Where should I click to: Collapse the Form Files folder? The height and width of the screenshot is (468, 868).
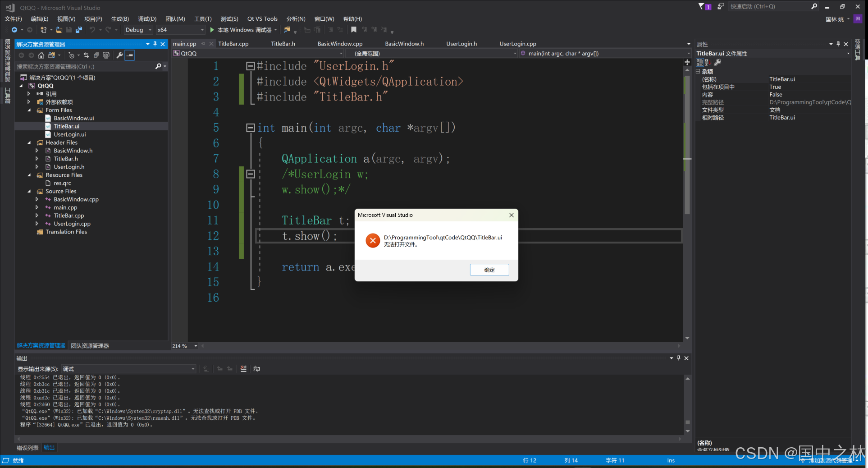(x=29, y=110)
